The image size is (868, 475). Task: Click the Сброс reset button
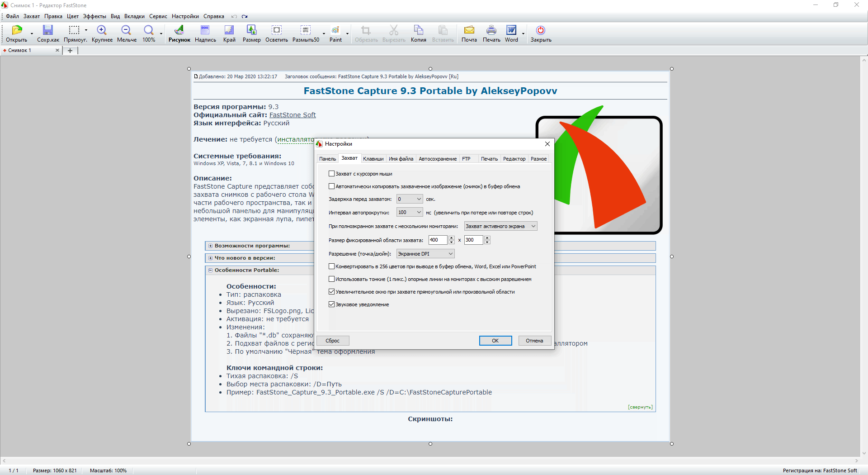(x=333, y=341)
